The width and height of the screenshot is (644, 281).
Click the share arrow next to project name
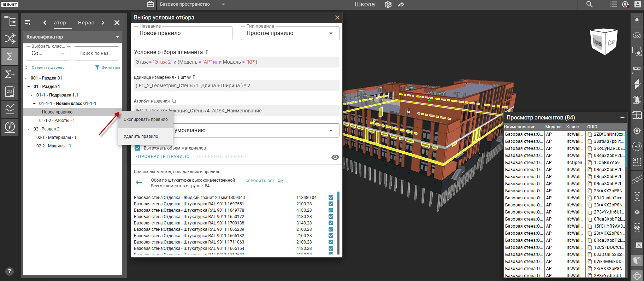[401, 4]
